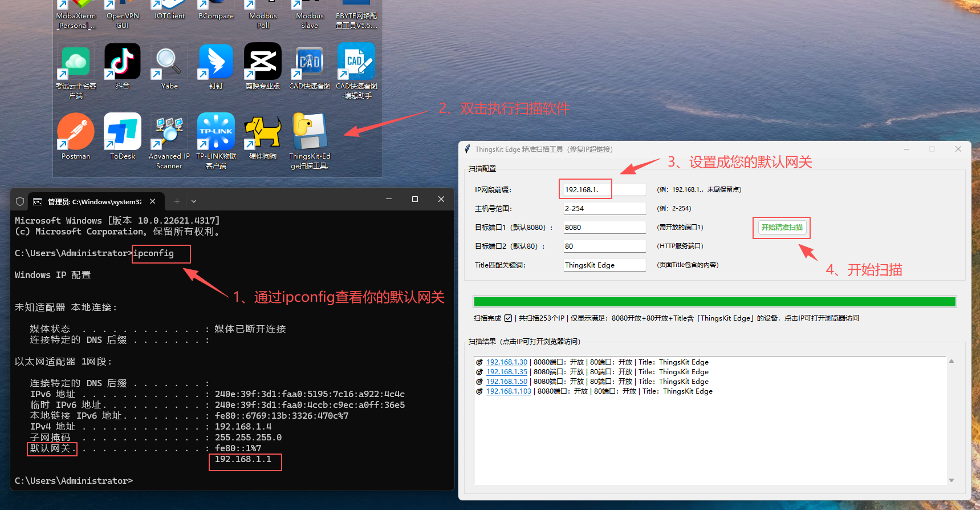
Task: Click the 开始精准扫描 button
Action: click(782, 228)
